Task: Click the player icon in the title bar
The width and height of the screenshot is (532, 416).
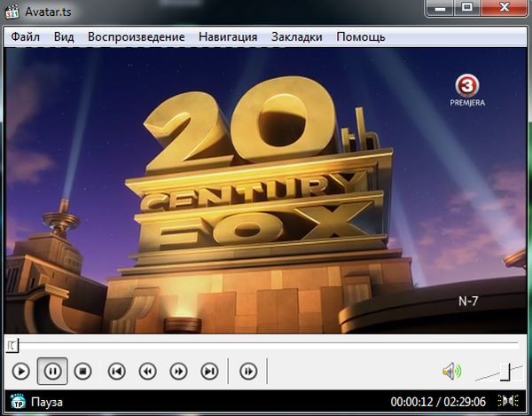Action: [12, 12]
